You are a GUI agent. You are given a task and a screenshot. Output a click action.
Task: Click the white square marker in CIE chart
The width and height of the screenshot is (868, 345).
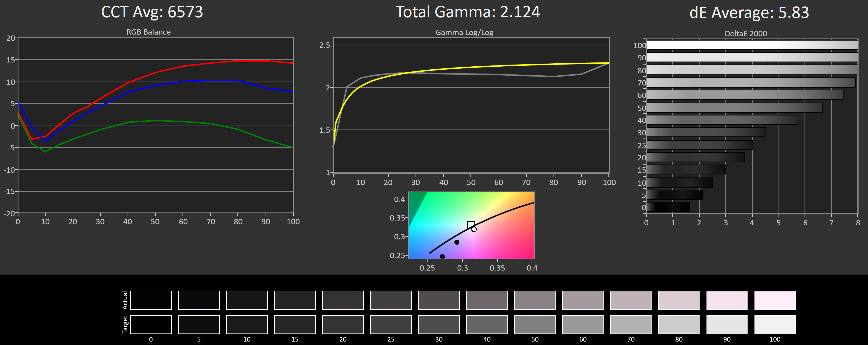471,224
